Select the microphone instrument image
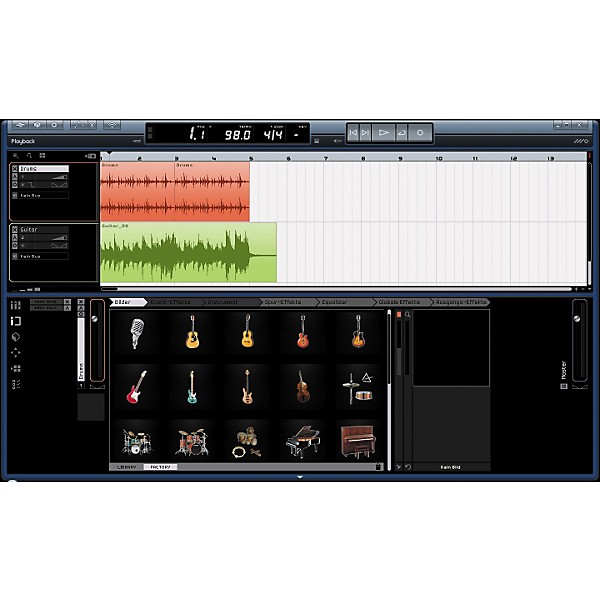This screenshot has height=600, width=600. [136, 333]
